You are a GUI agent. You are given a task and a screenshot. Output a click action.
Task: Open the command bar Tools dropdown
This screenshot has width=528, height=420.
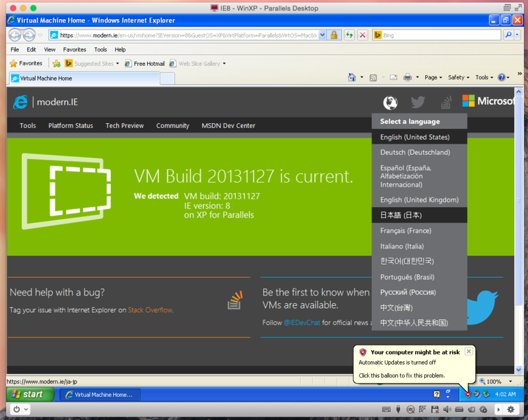pos(484,78)
